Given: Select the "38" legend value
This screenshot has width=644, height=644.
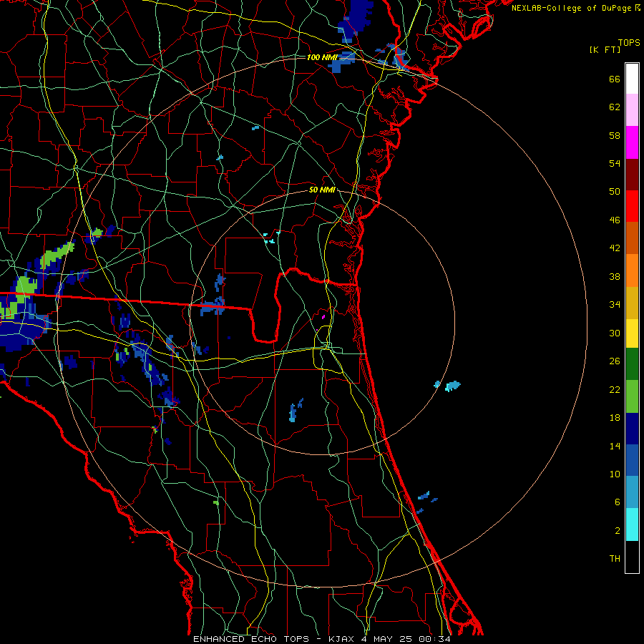Looking at the screenshot, I should pos(615,276).
